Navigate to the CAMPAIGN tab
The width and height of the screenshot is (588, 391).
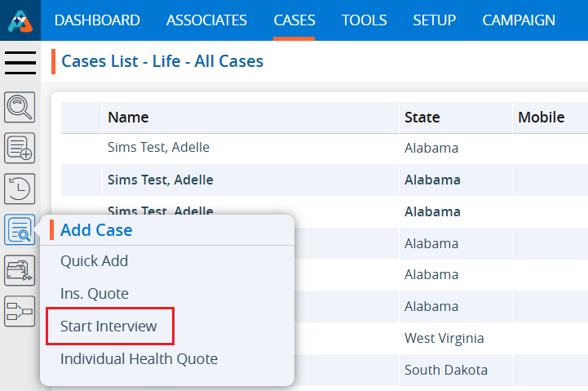pyautogui.click(x=519, y=20)
